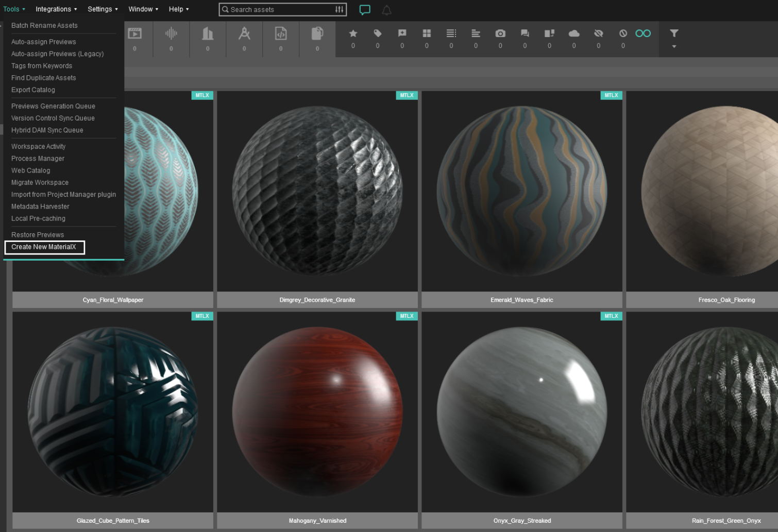
Task: Choose Export Catalog
Action: click(x=33, y=90)
